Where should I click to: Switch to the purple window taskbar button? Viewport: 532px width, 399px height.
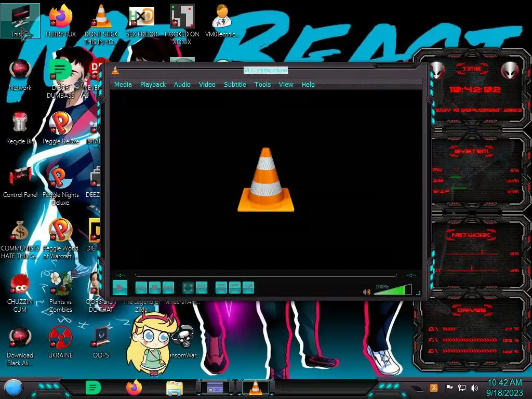[215, 388]
